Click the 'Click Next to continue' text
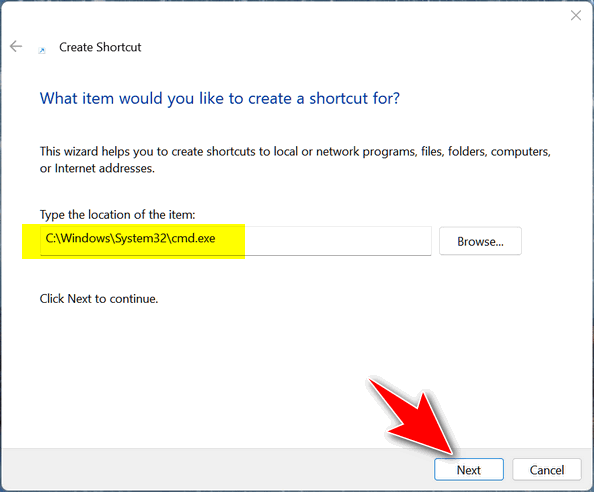 [x=99, y=299]
